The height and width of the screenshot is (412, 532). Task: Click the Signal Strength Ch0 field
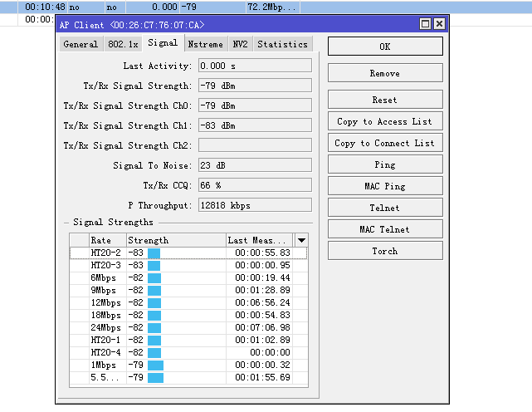point(255,105)
